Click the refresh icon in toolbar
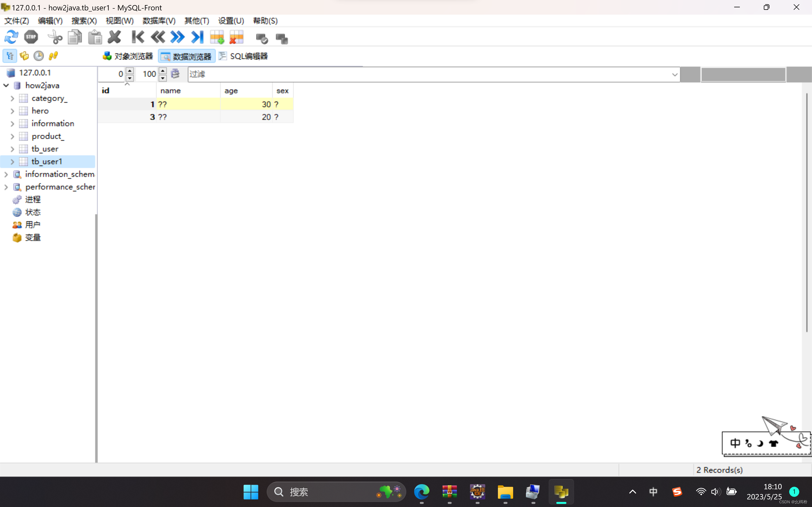 click(x=11, y=37)
